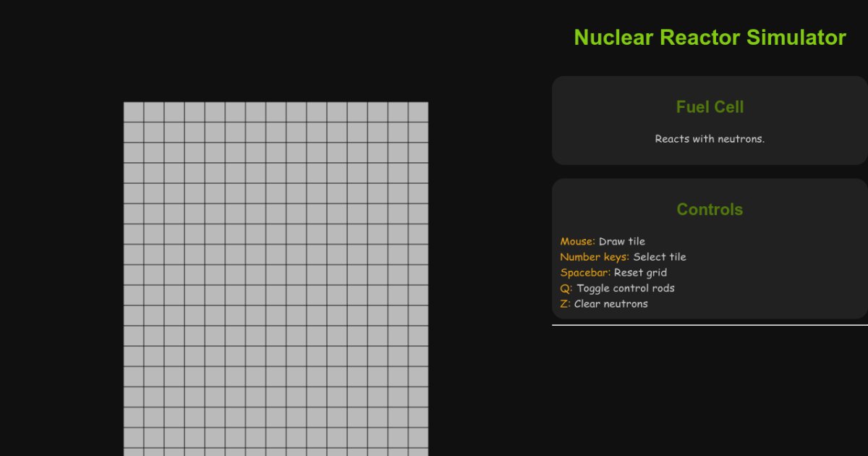Select the Fuel Cell tile panel
The width and height of the screenshot is (868, 456).
point(709,119)
